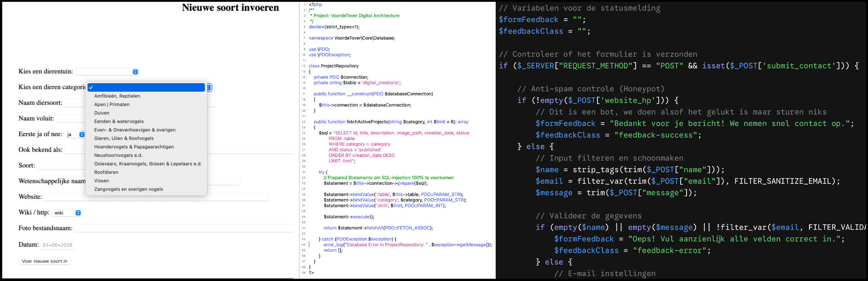
Task: Click the '"feedback-error"' assignment line
Action: 633,250
